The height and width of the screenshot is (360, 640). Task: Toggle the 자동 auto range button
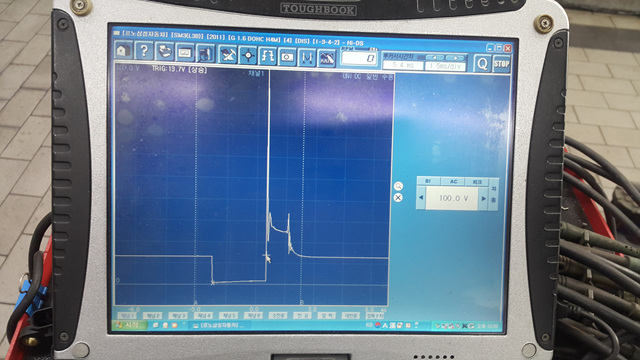[493, 195]
